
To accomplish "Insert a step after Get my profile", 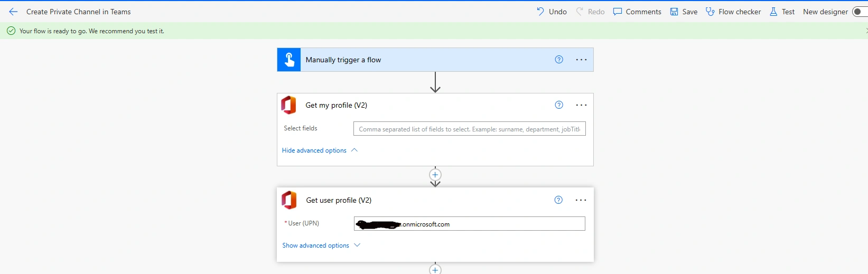I will pos(435,175).
